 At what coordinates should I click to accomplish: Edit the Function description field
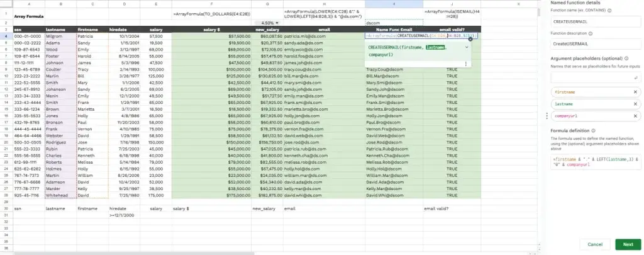click(596, 43)
